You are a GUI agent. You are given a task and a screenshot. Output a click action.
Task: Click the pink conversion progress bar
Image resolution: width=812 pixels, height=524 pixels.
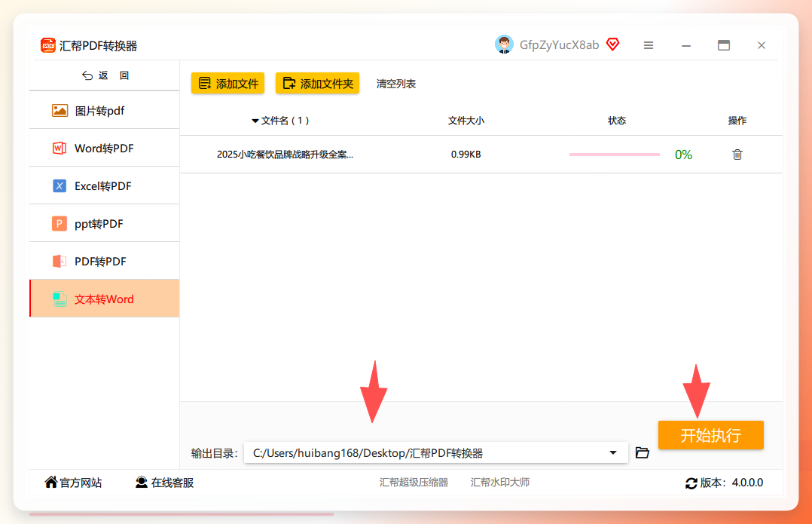point(614,155)
